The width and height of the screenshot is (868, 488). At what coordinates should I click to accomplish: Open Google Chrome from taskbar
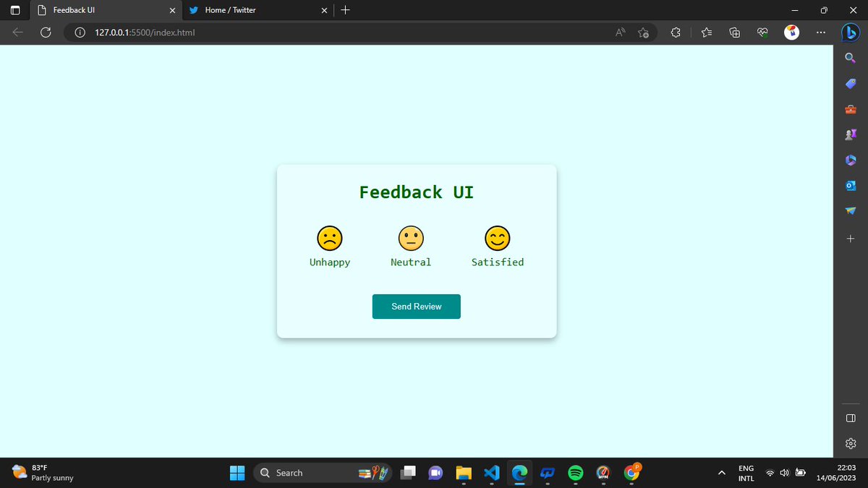click(x=631, y=473)
